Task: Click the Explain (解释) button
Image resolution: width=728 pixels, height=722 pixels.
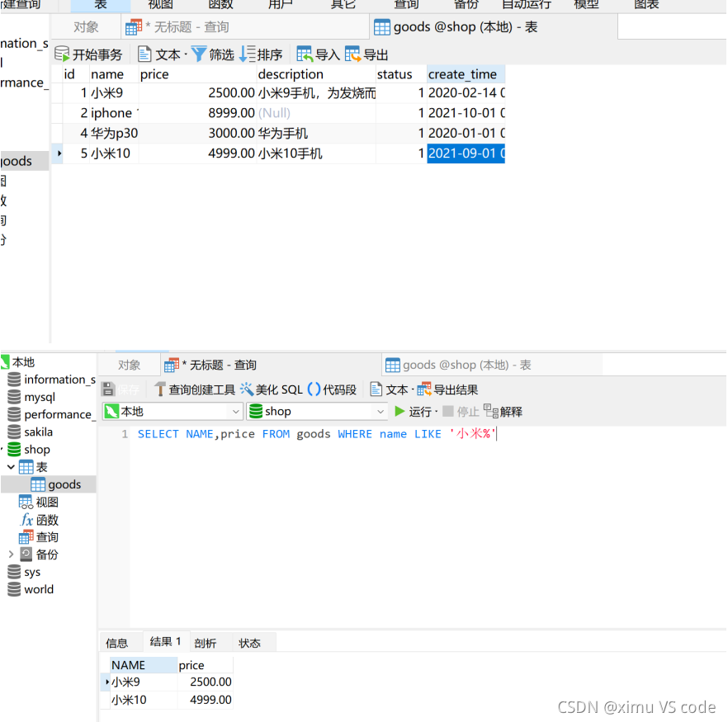Action: point(503,411)
